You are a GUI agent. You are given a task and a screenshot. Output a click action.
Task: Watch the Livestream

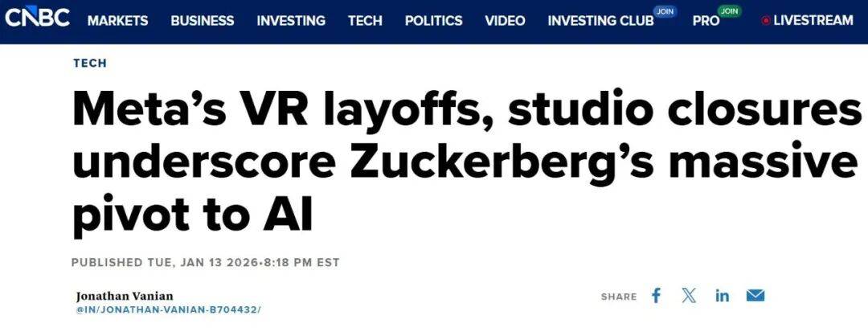click(813, 22)
